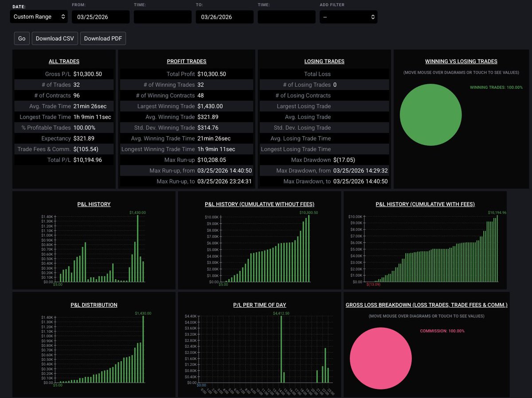Focus the Time field next to From date
The image size is (532, 398).
point(163,17)
